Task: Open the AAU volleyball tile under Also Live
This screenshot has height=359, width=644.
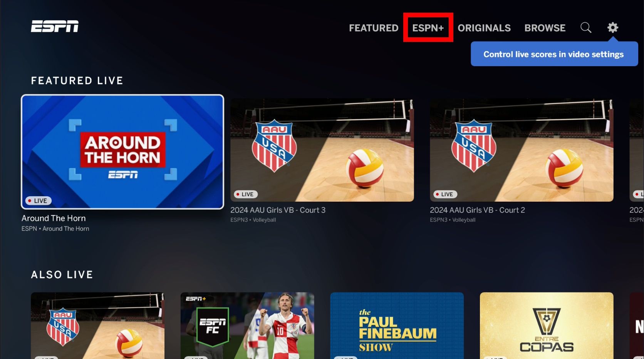Action: point(97,326)
